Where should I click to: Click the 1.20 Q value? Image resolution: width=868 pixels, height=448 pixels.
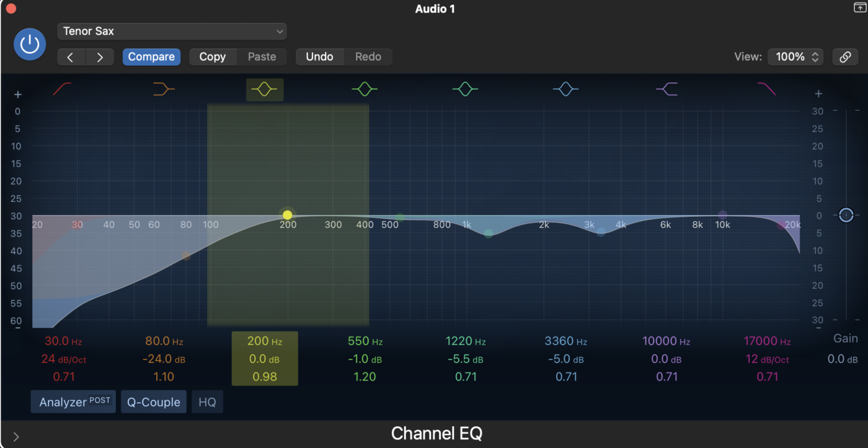(365, 377)
